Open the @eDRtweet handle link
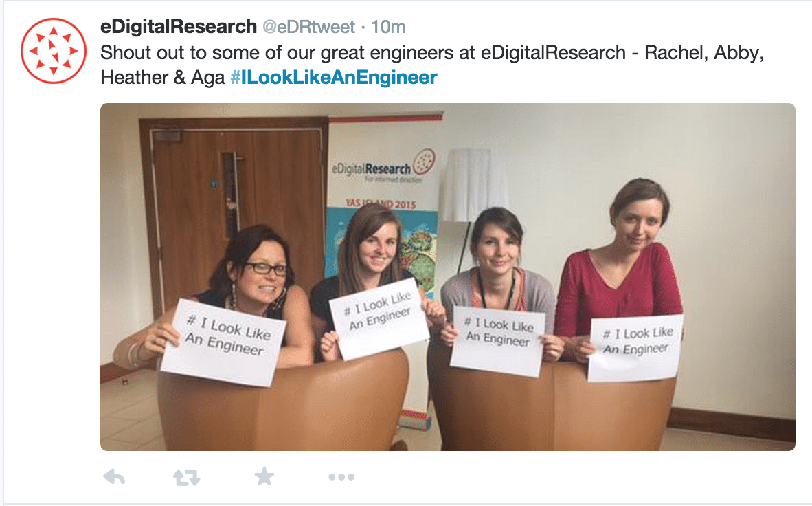The height and width of the screenshot is (506, 812). click(x=308, y=26)
